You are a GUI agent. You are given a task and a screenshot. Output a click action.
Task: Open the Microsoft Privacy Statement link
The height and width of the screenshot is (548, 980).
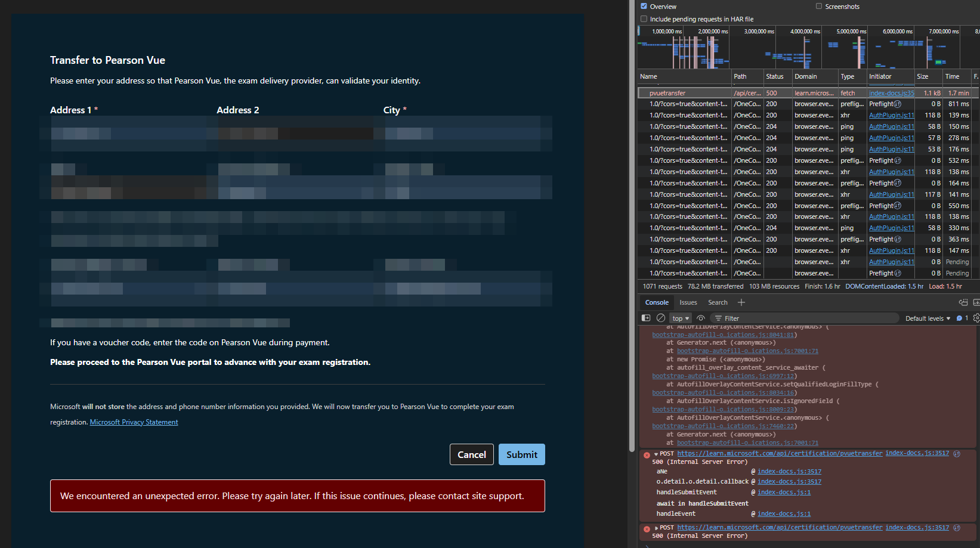(x=134, y=422)
